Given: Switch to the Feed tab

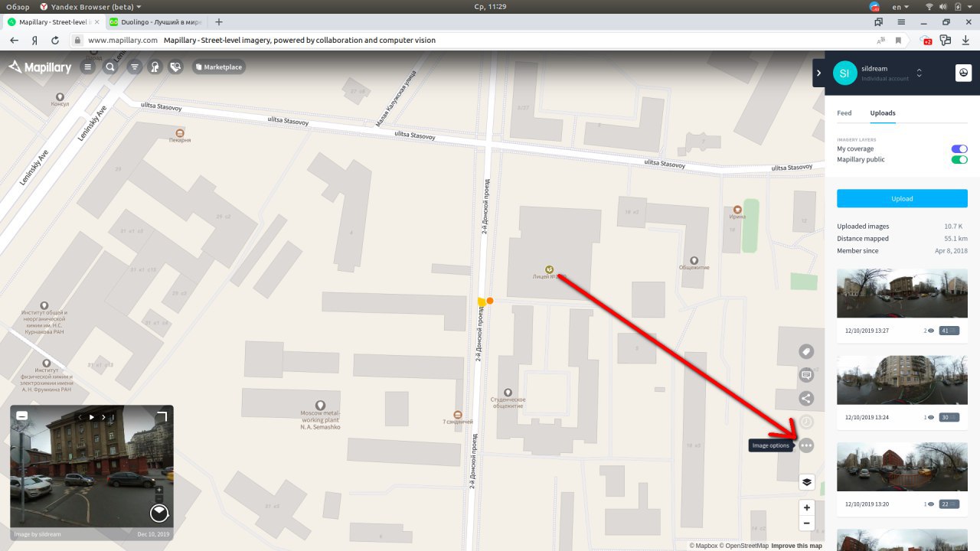Looking at the screenshot, I should (844, 113).
